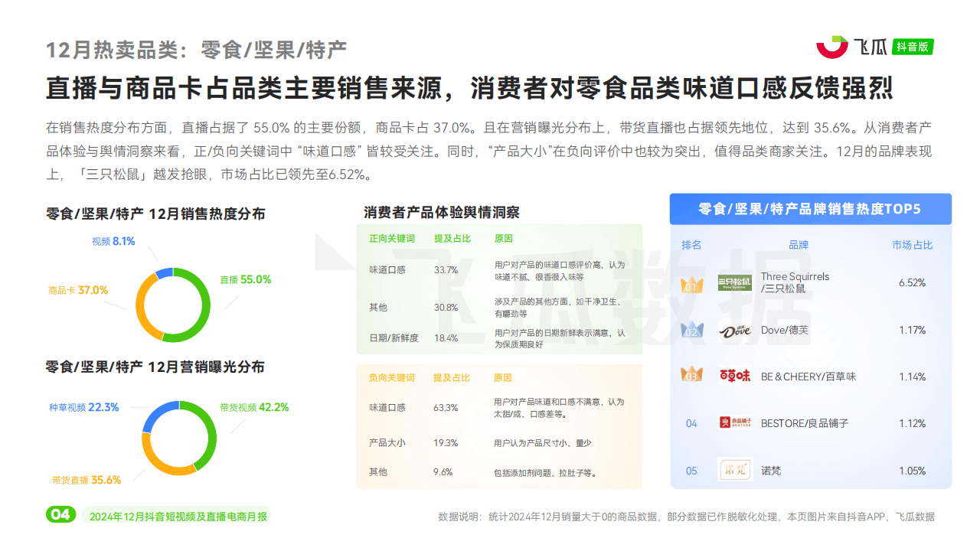Click the 1.14% market share value
This screenshot has width=980, height=551.
pos(912,377)
